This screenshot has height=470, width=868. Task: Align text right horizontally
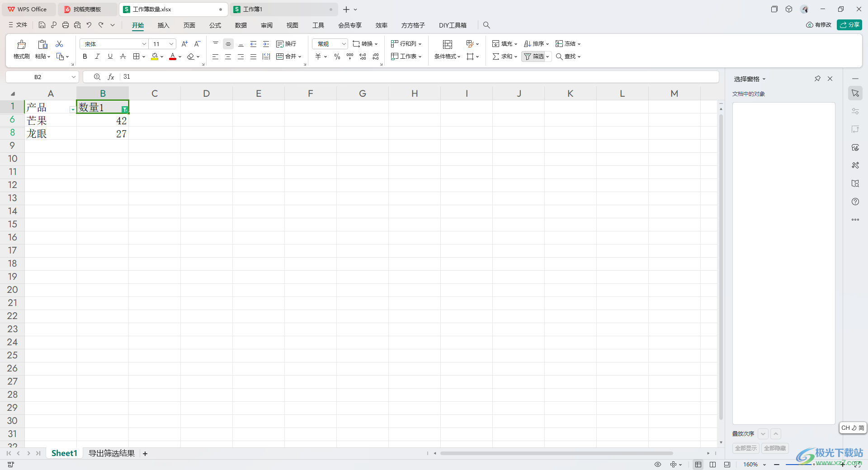241,56
